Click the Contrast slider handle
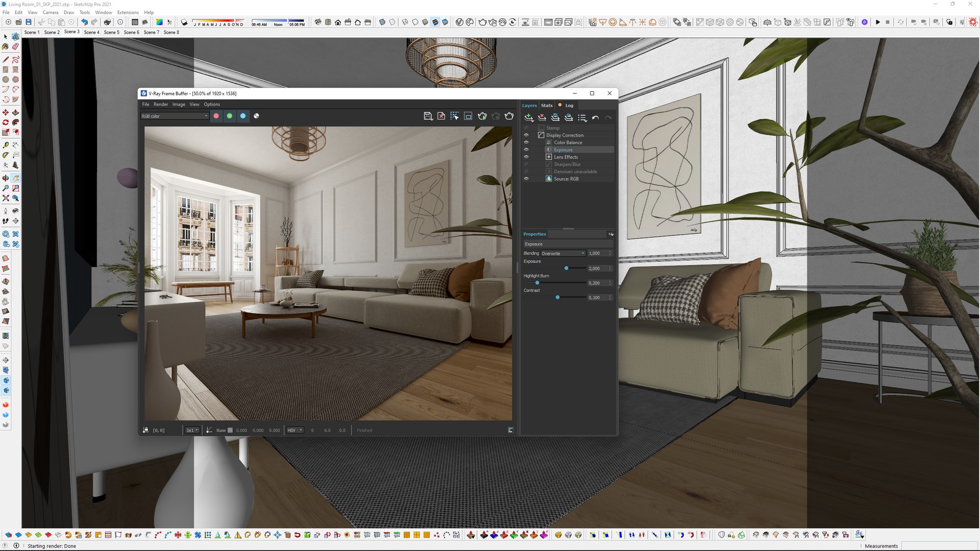Image resolution: width=980 pixels, height=551 pixels. pos(557,297)
